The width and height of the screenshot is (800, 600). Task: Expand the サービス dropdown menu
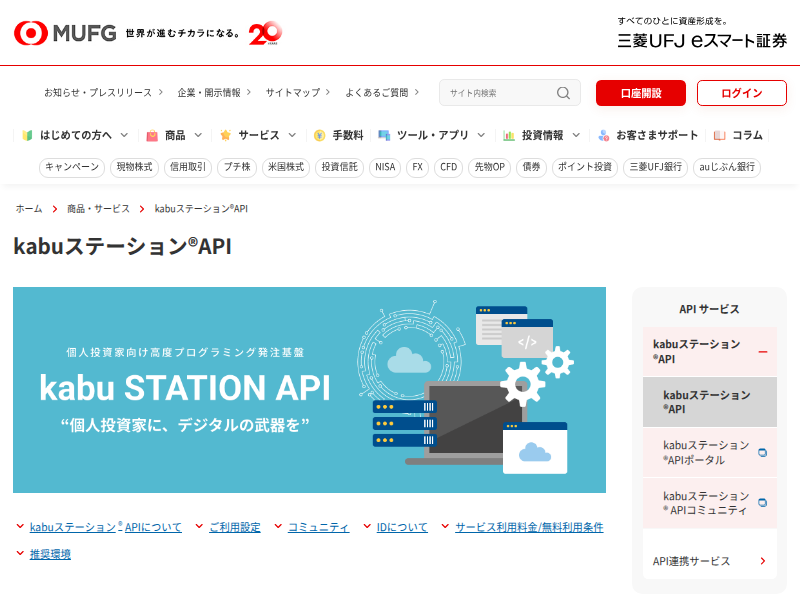point(293,134)
